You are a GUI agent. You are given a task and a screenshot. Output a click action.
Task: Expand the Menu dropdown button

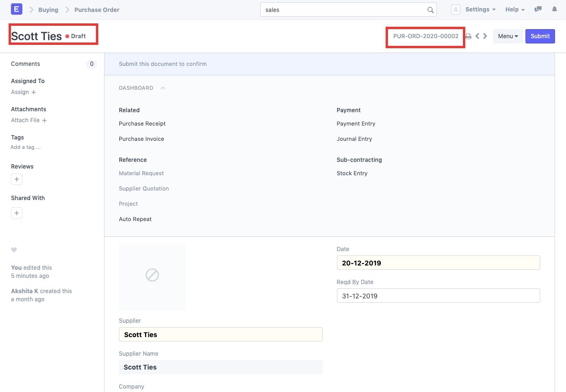click(x=508, y=36)
